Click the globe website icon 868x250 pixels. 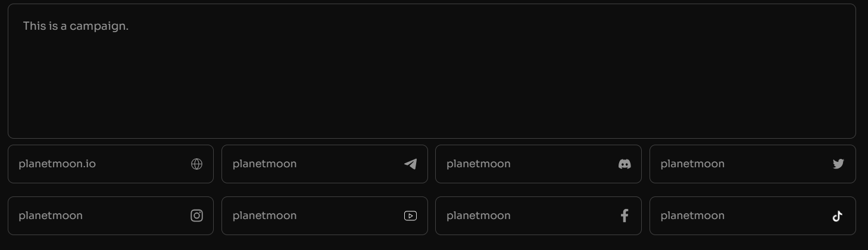pyautogui.click(x=196, y=164)
